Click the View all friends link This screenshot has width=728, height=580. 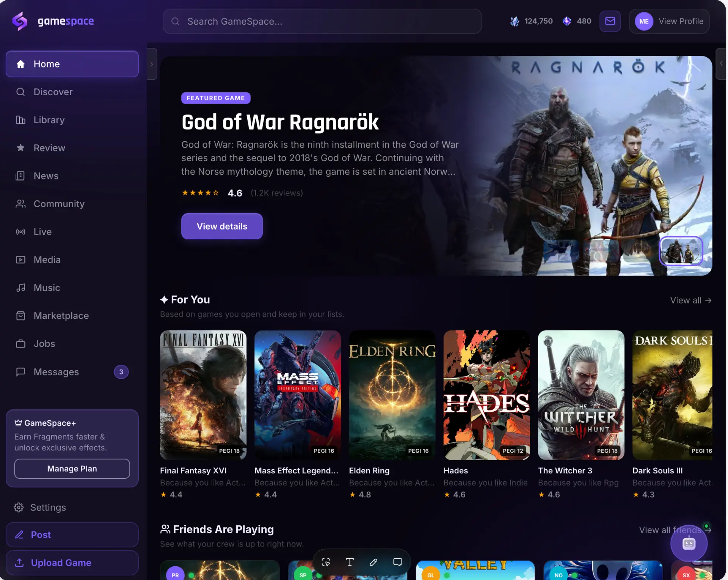pyautogui.click(x=675, y=530)
